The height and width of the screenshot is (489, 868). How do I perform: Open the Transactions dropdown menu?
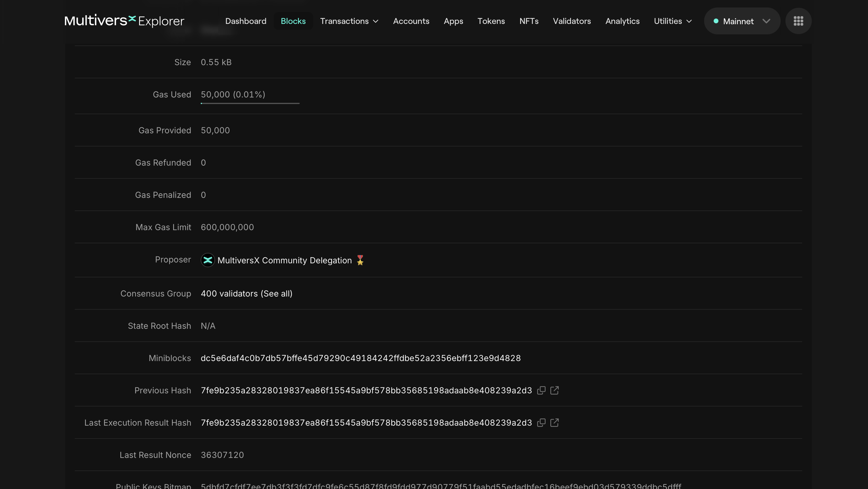[x=349, y=21]
